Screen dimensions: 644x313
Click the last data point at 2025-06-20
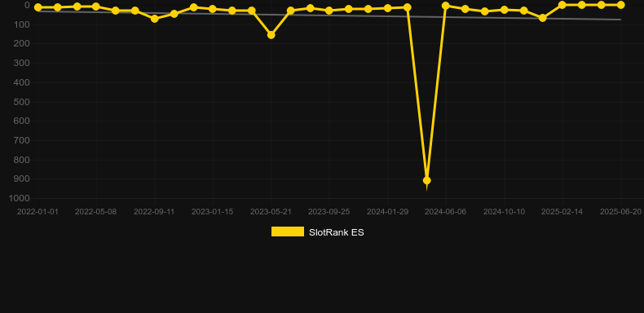point(620,5)
